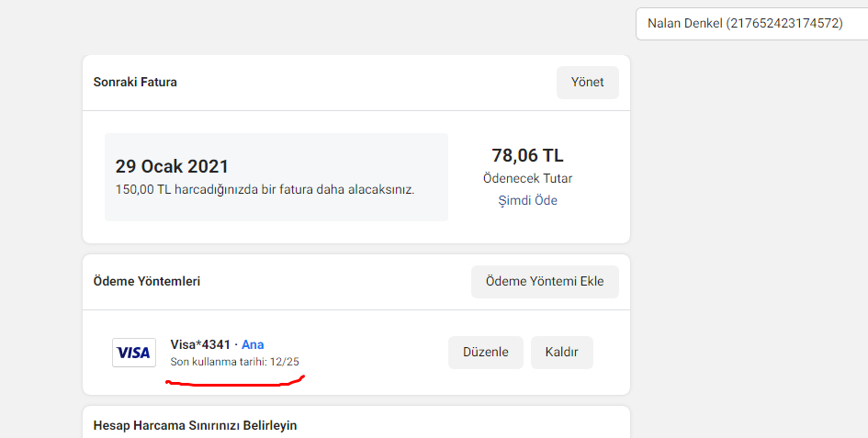Open the Hesap Harcama Sınırınızı Belirleyin section
868x438 pixels.
click(195, 425)
